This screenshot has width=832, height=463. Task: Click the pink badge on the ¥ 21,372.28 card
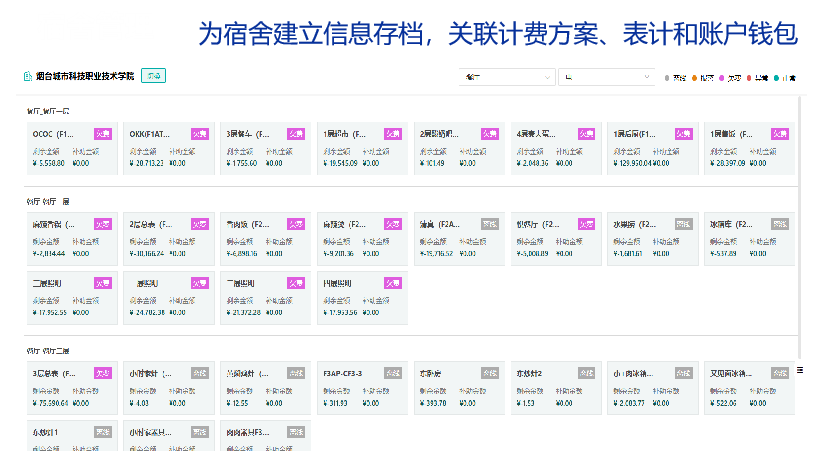[296, 283]
